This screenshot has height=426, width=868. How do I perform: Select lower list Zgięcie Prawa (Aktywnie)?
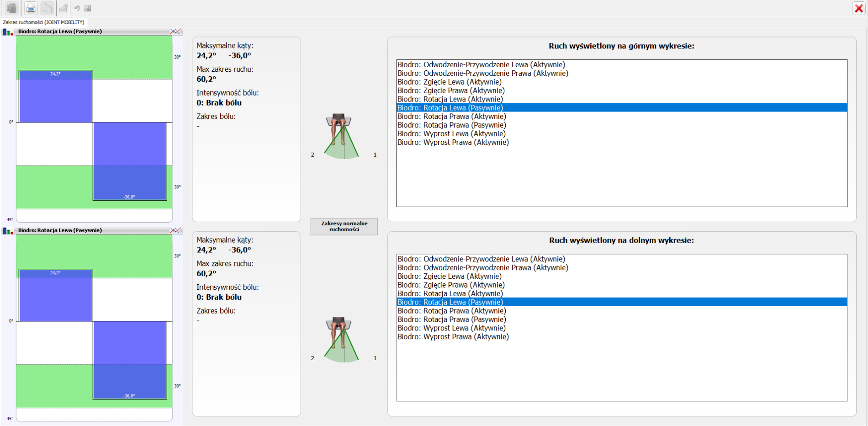pyautogui.click(x=622, y=285)
